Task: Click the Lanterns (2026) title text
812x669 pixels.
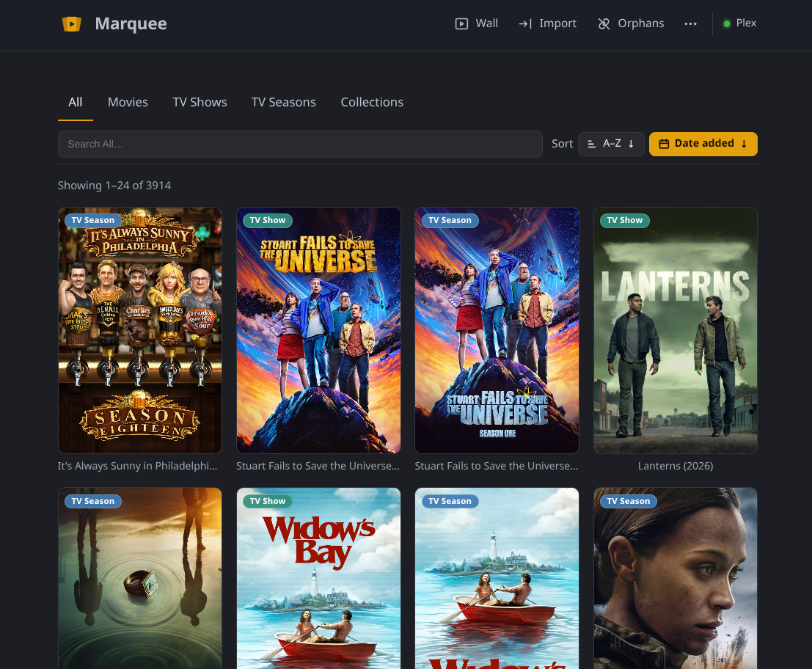Action: point(676,466)
